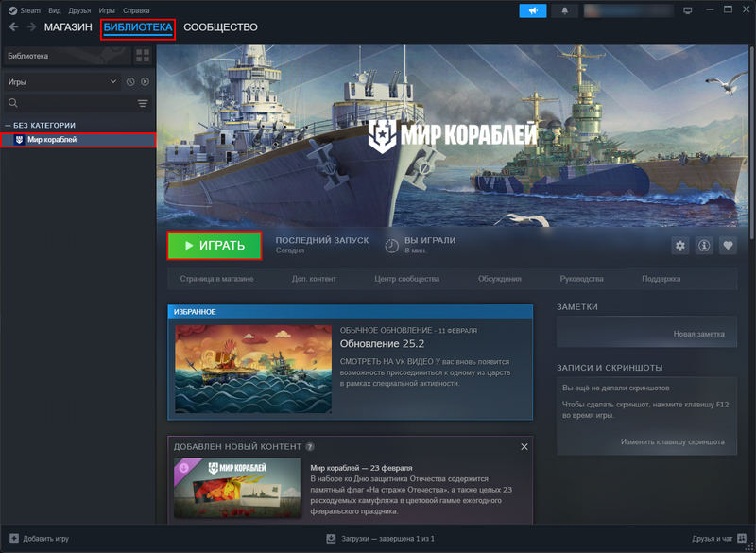Viewport: 756px width, 553px height.
Task: Open advanced filter options icon
Action: 143,104
